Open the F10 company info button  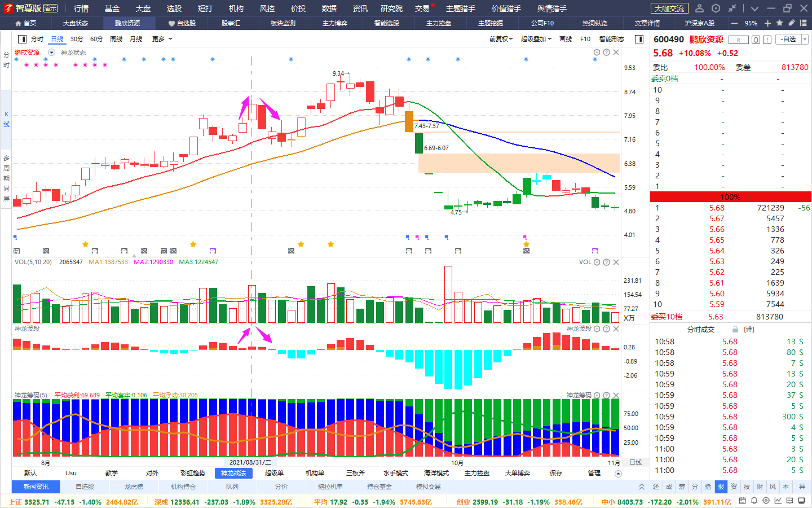(x=585, y=39)
